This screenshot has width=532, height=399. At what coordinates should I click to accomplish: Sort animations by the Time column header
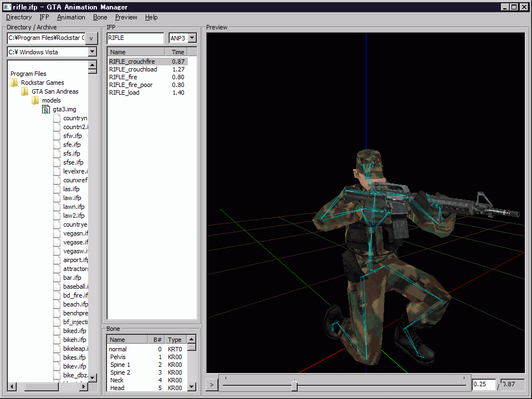pyautogui.click(x=178, y=52)
